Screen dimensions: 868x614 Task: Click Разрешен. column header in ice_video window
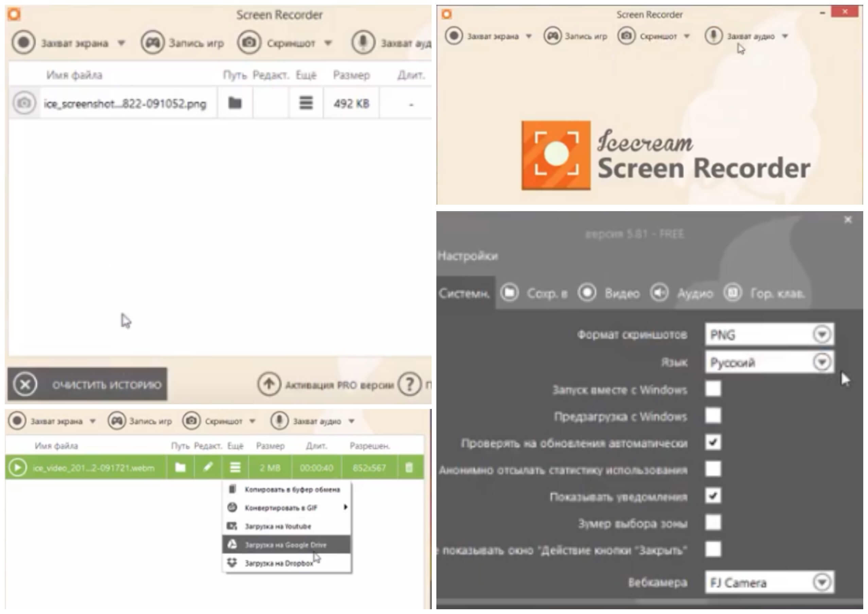[x=369, y=446]
